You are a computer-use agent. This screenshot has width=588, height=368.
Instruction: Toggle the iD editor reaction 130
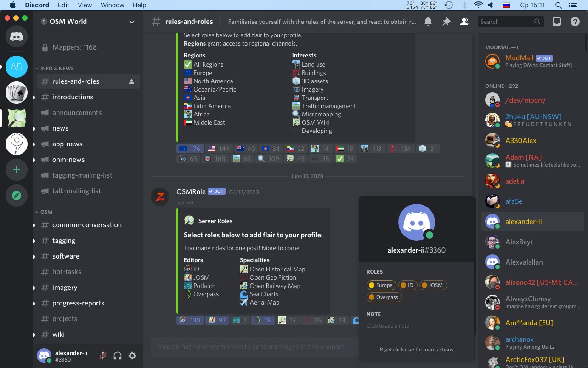[190, 320]
